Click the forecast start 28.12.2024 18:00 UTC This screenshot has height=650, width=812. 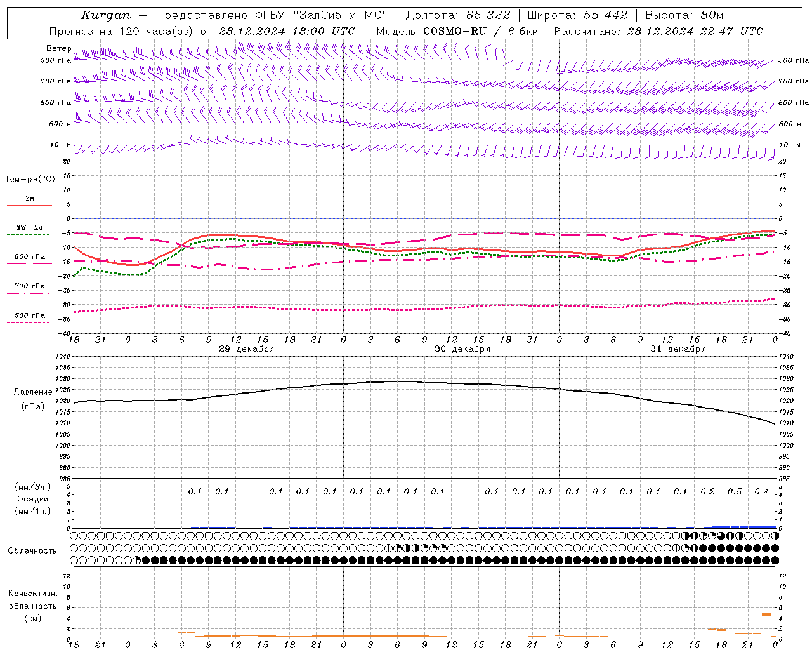pyautogui.click(x=287, y=31)
